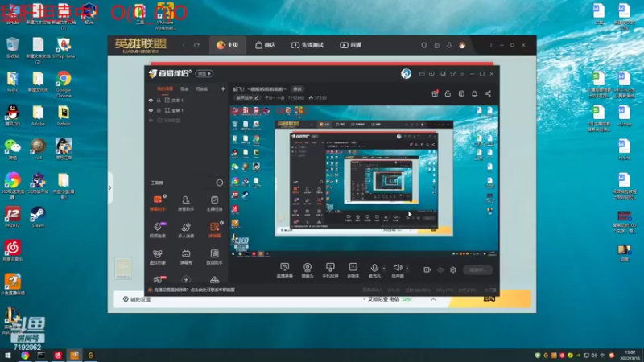Edit the game category tag with pencil

coord(247,97)
